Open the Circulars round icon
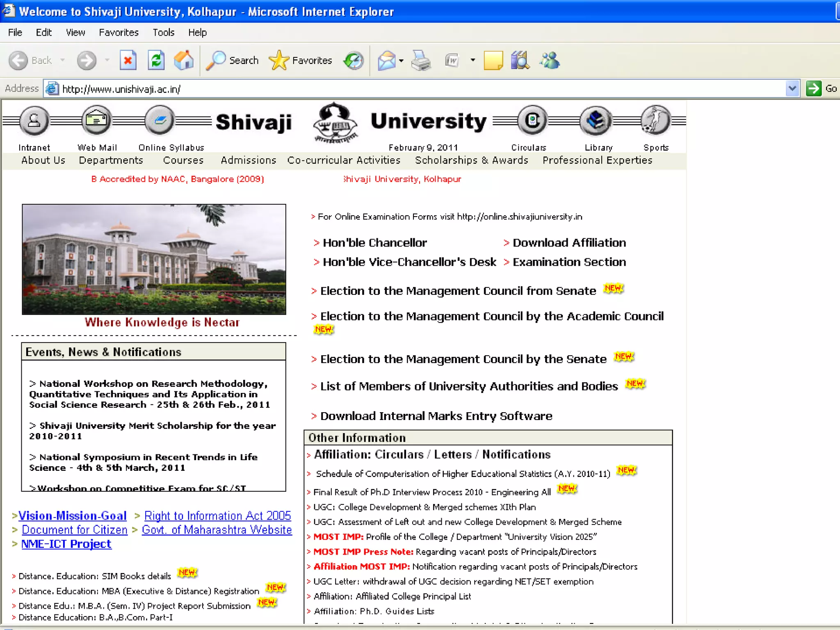840x630 pixels. (532, 121)
